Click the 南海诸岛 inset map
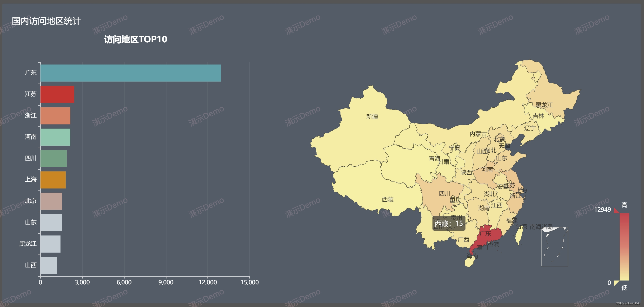This screenshot has height=307, width=644. point(555,247)
